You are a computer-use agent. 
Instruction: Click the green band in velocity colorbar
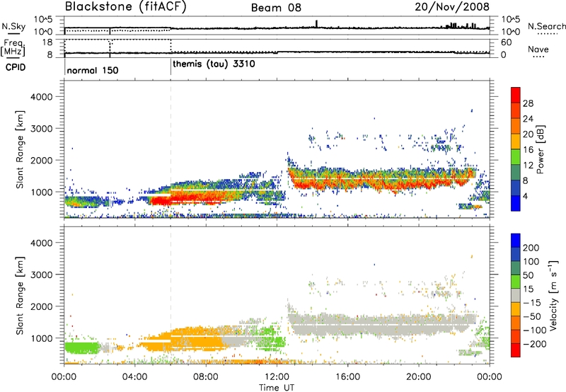point(516,282)
